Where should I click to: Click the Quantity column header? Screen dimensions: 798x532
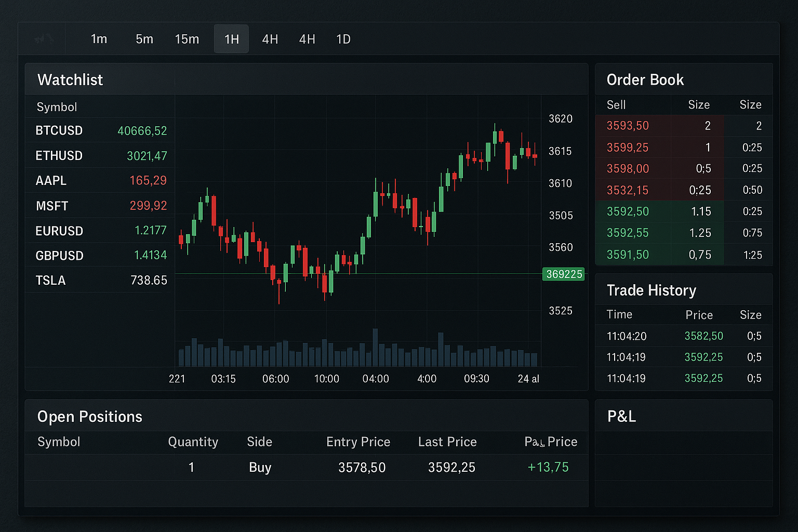pos(193,442)
